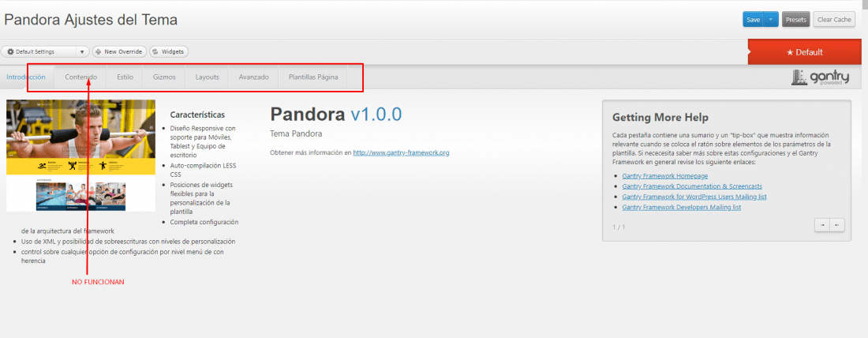Click the Pandora Ajustes del Tema title
The height and width of the screenshot is (338, 868).
tap(91, 20)
